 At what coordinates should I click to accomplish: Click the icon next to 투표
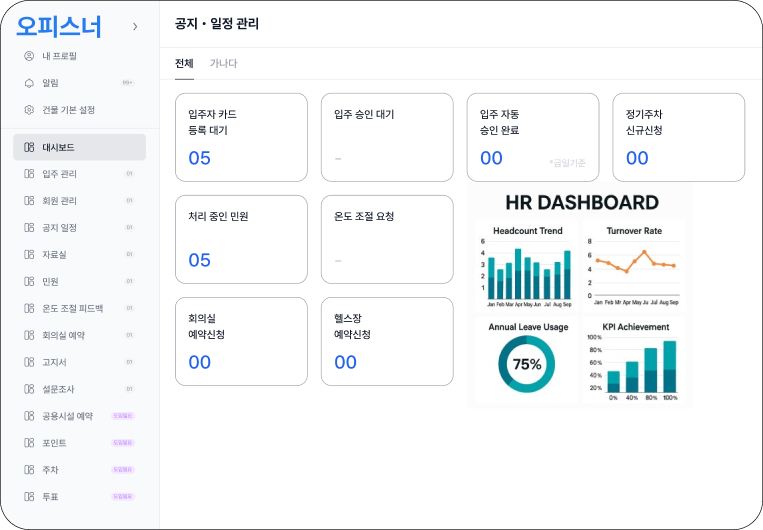tap(29, 496)
